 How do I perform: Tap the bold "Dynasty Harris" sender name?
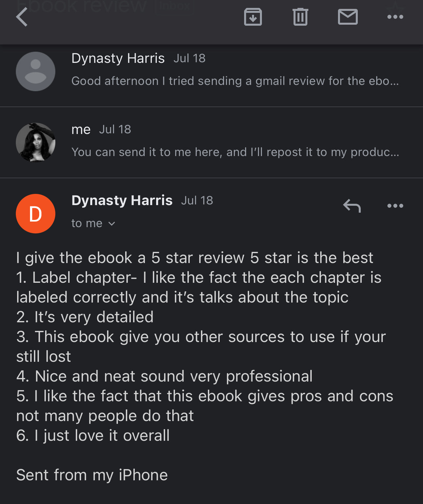pyautogui.click(x=122, y=200)
